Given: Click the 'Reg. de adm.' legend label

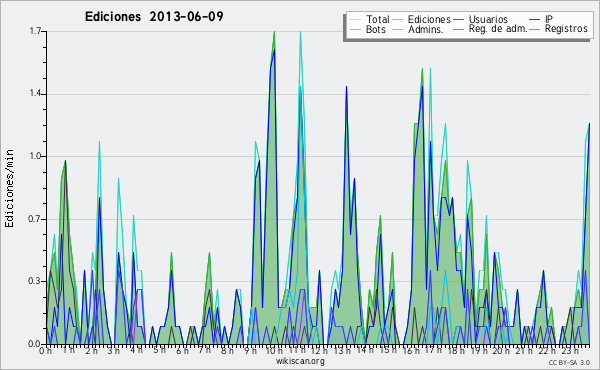Looking at the screenshot, I should (498, 29).
